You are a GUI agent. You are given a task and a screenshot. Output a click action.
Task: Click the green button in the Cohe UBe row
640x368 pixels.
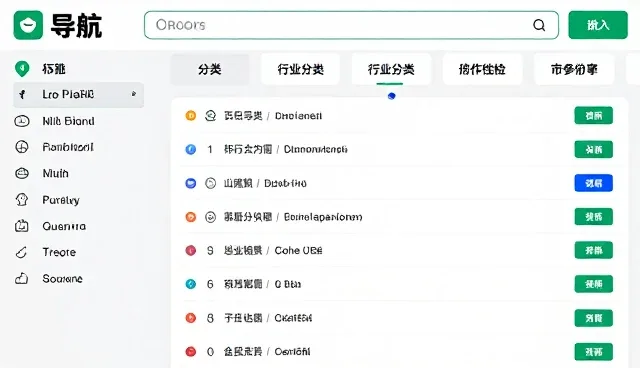point(593,251)
